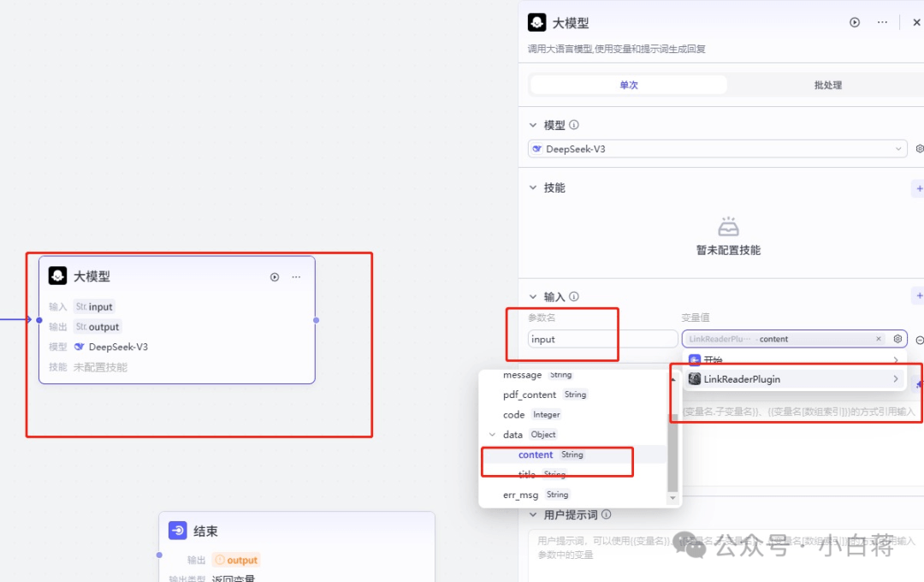Open model settings gear beside DeepSeek-V3 dropdown
924x582 pixels.
tap(919, 149)
